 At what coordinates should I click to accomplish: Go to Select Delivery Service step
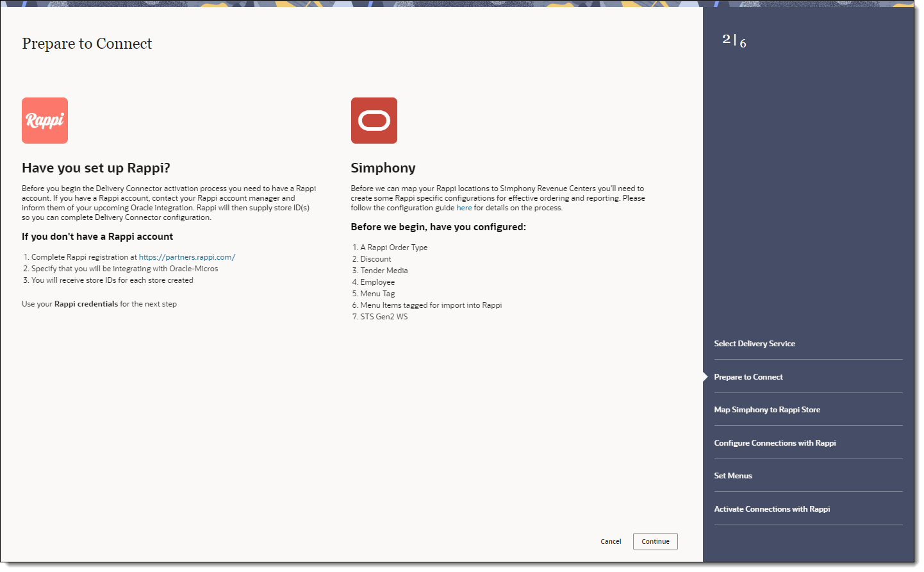click(754, 344)
